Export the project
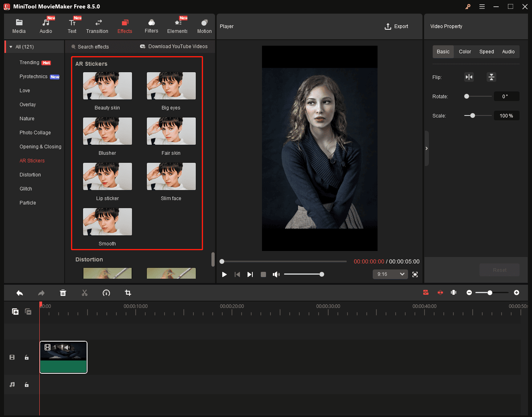This screenshot has height=417, width=532. [396, 26]
